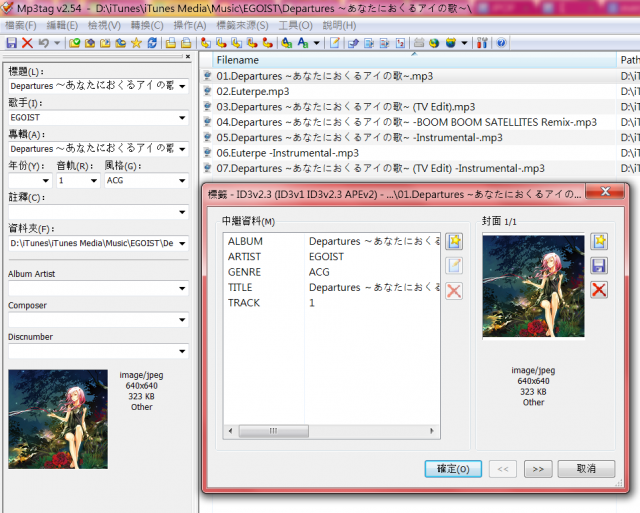Viewport: 640px width, 513px height.
Task: Expand the 標題(L) title dropdown
Action: pyautogui.click(x=182, y=86)
